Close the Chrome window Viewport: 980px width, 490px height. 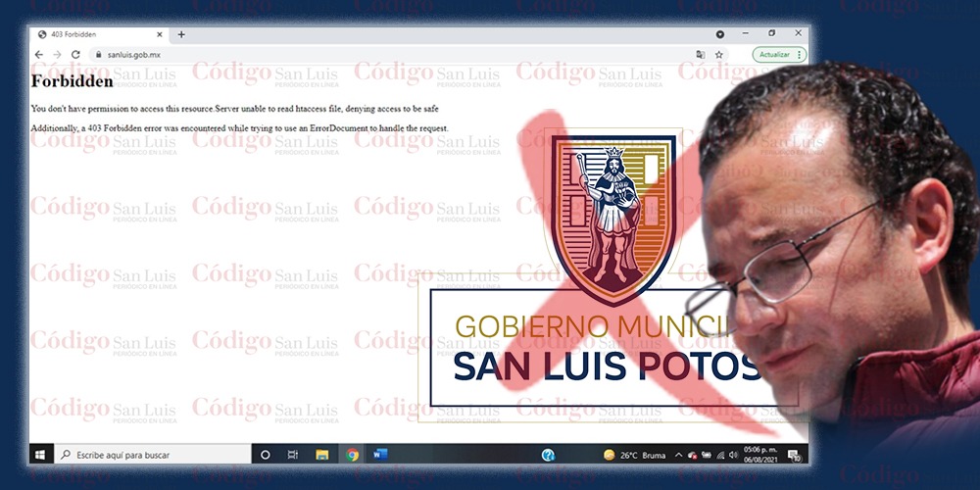(798, 33)
